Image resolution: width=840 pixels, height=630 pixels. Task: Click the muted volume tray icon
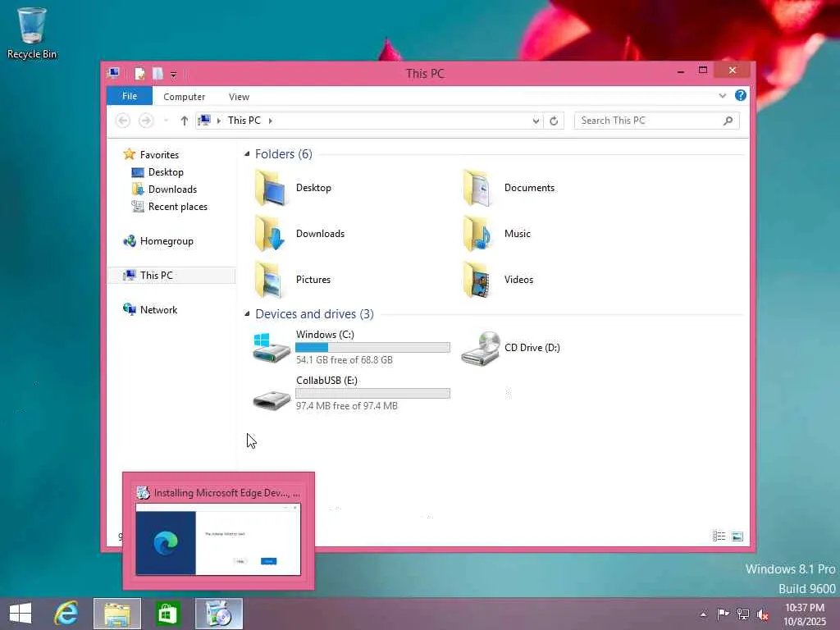click(x=763, y=614)
